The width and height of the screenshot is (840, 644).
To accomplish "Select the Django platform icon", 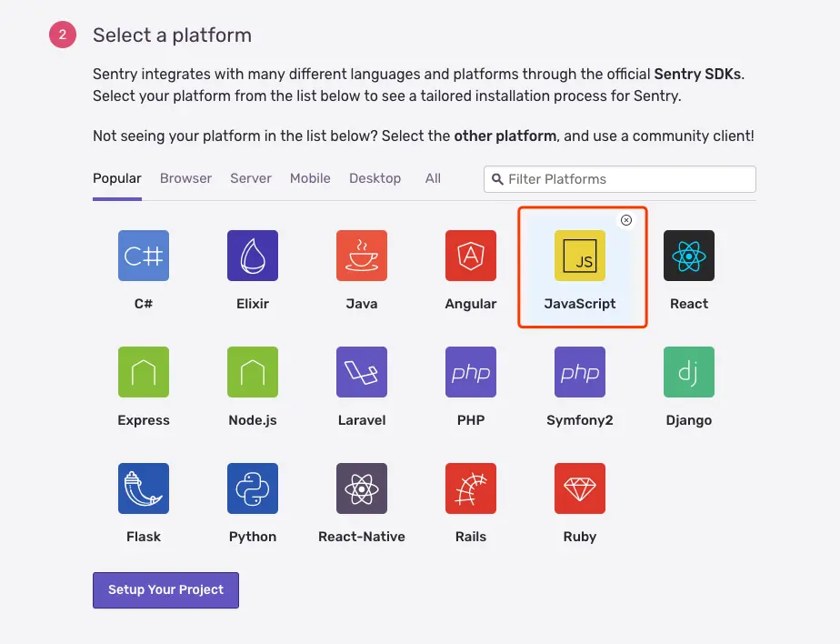I will (x=689, y=372).
